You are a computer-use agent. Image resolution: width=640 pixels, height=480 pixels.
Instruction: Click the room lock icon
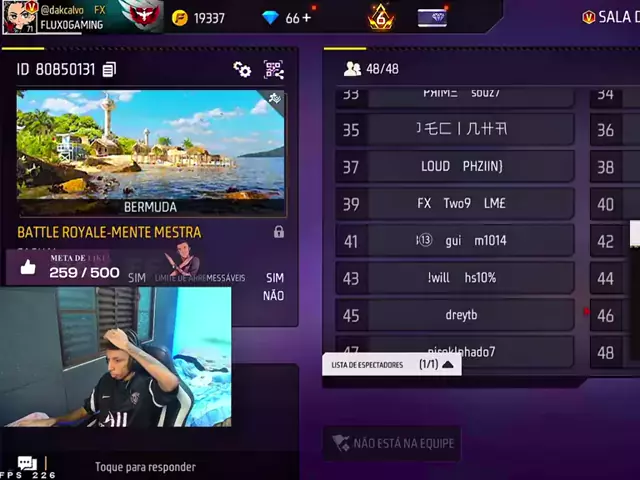(x=279, y=232)
